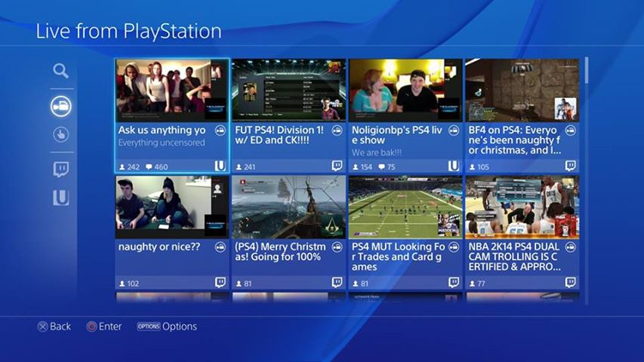Click Twitch logo on naughty or nice?? card
Image resolution: width=644 pixels, height=362 pixels.
220,282
